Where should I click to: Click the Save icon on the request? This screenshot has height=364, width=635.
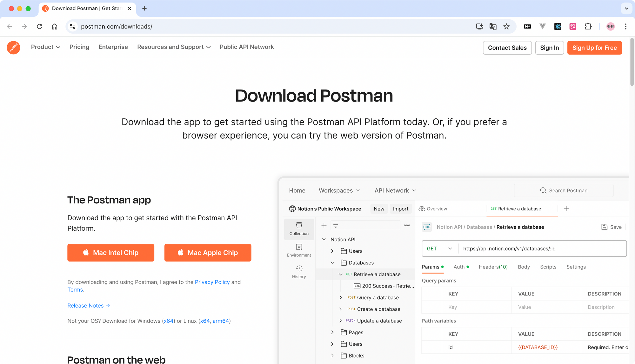coord(604,227)
